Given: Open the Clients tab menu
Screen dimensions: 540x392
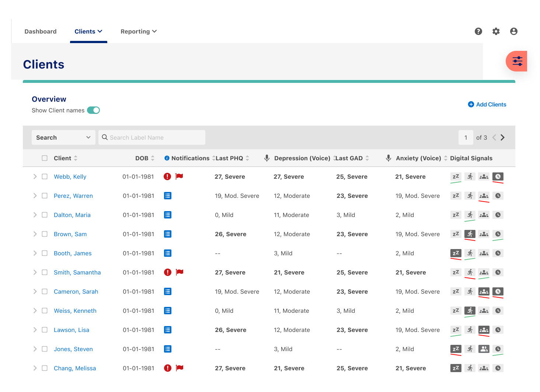Looking at the screenshot, I should click(x=88, y=31).
